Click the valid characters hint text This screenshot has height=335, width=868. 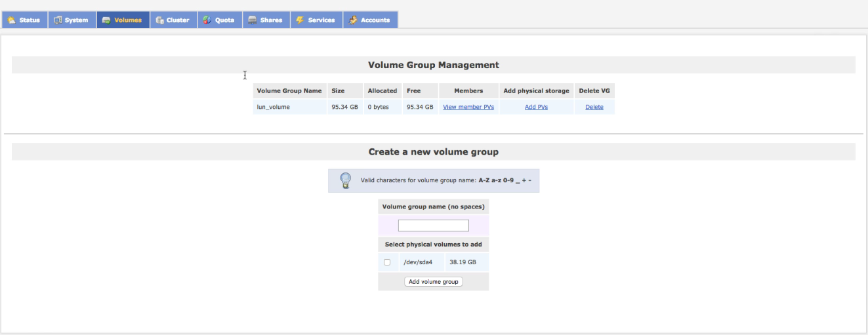[445, 180]
